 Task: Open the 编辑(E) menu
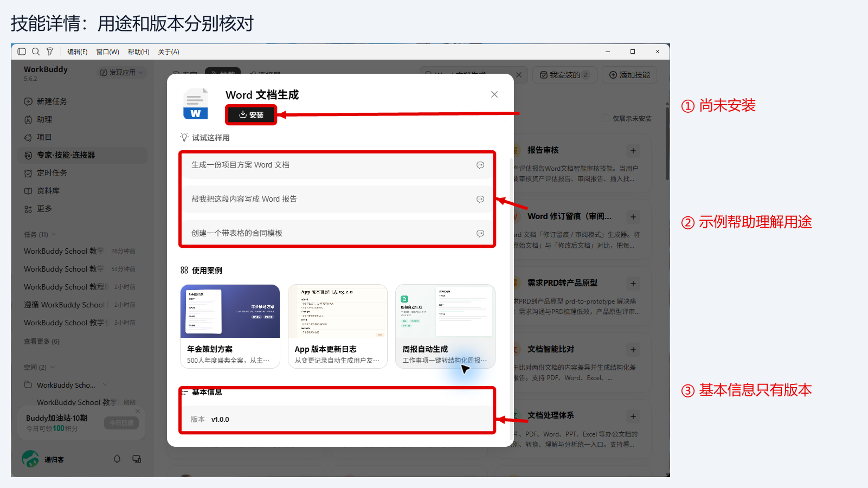click(x=78, y=52)
